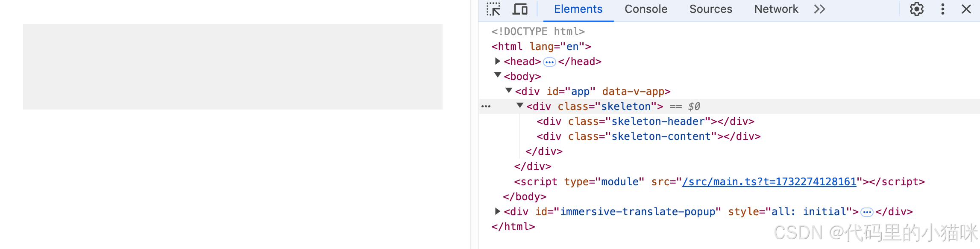Switch to the Network tab
Screen dimensions: 980x249
pos(776,9)
